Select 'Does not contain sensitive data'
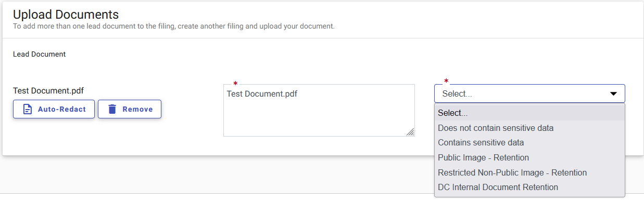Viewport: 644px width, 201px height. [x=529, y=128]
